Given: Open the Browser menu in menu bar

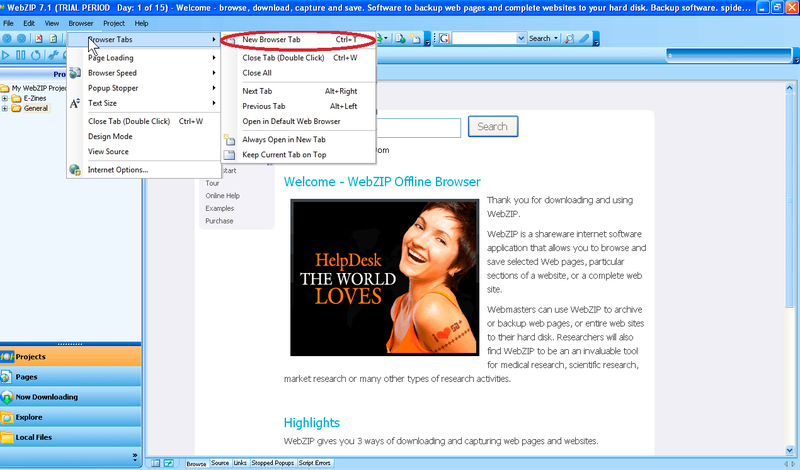Looking at the screenshot, I should pyautogui.click(x=81, y=23).
